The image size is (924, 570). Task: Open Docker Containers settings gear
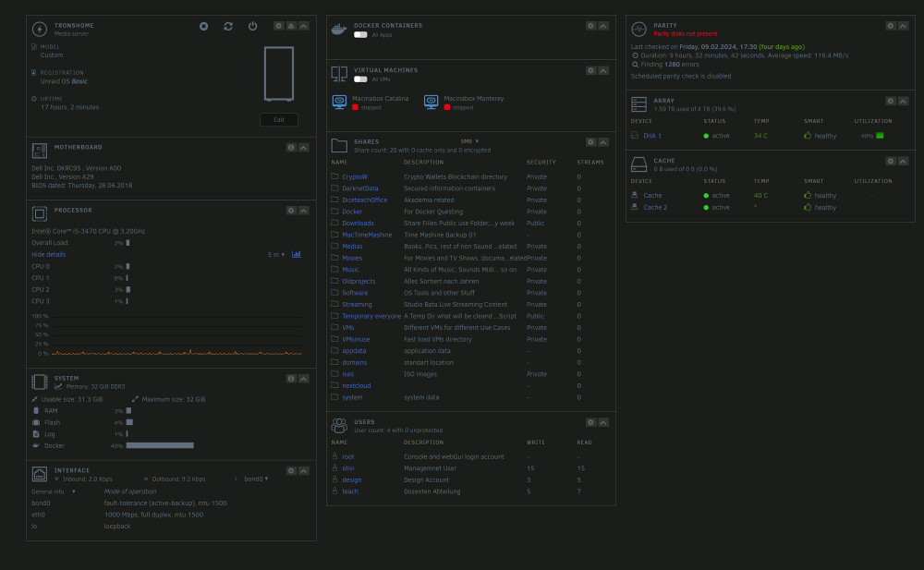click(590, 26)
